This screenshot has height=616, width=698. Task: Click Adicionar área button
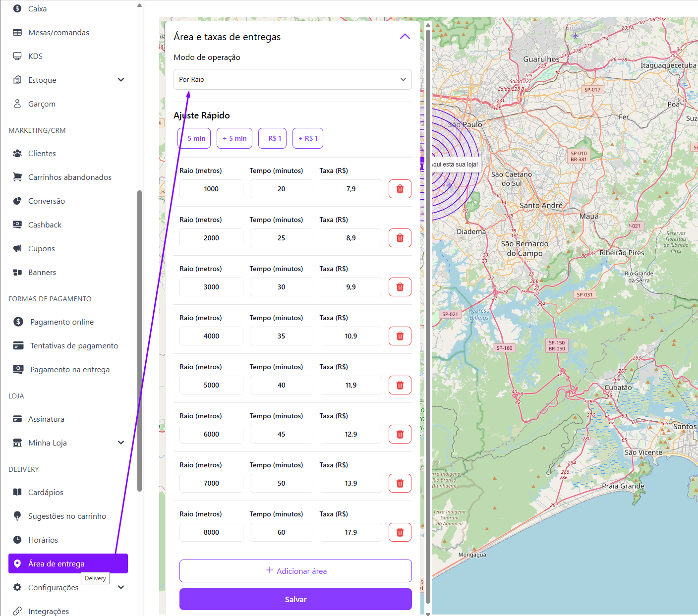point(295,571)
